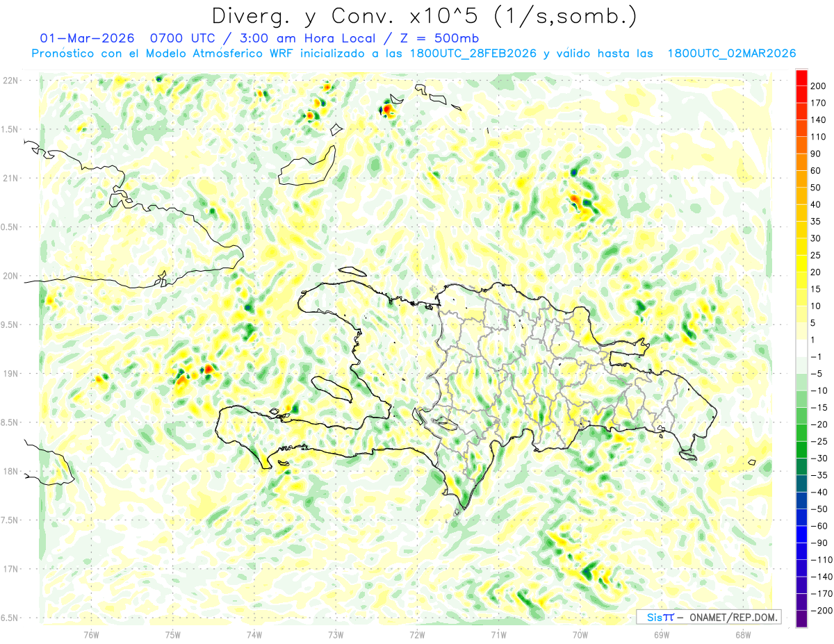Click the '60' value on the color scale
The image size is (834, 644).
(x=816, y=171)
